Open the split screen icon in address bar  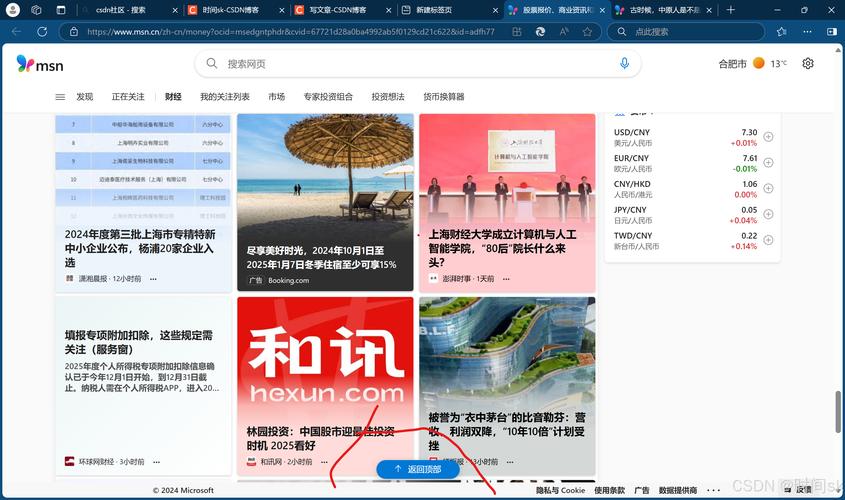tap(517, 32)
